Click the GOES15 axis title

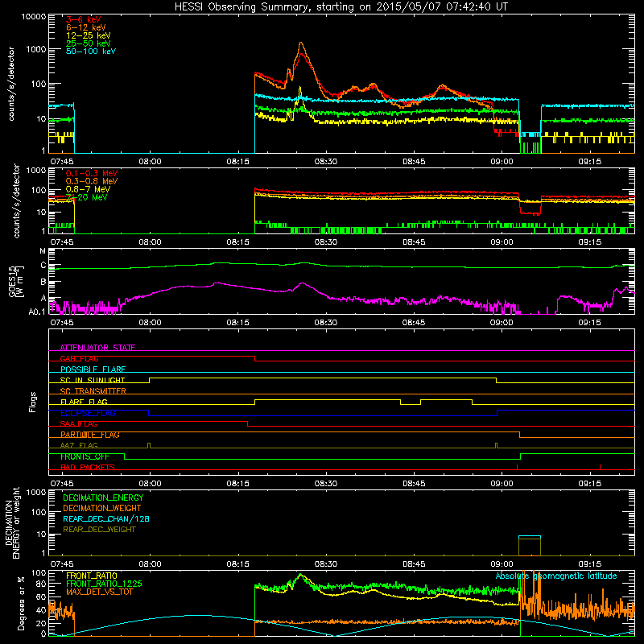(x=15, y=281)
